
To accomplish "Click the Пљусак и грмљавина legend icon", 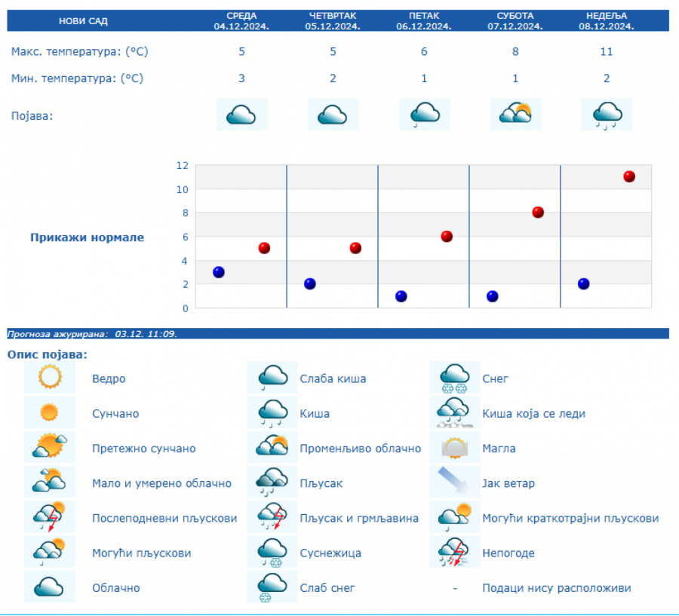I will point(272,518).
